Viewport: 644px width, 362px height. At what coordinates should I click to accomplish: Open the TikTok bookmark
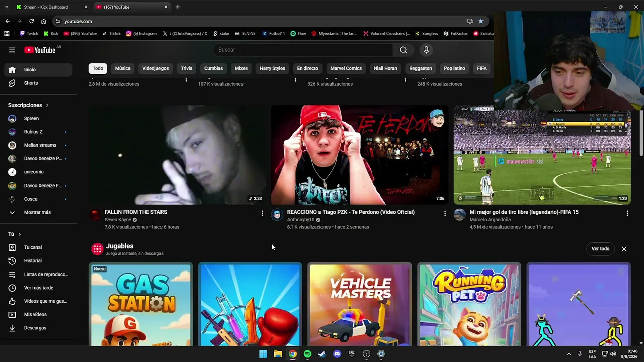point(112,34)
